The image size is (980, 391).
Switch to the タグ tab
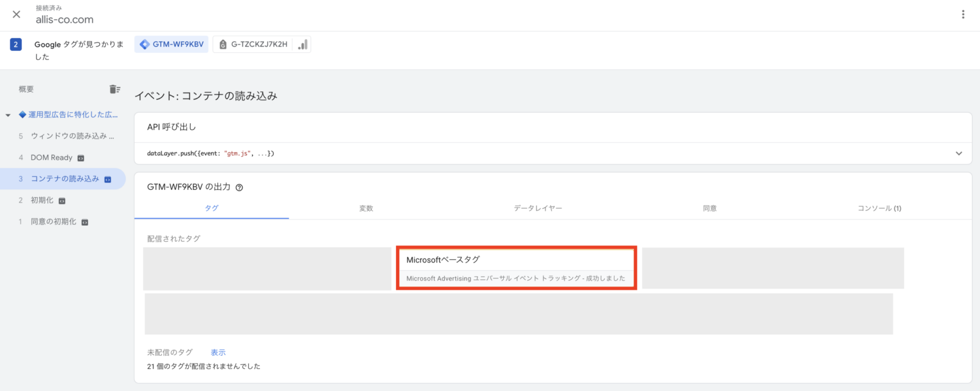(x=212, y=208)
